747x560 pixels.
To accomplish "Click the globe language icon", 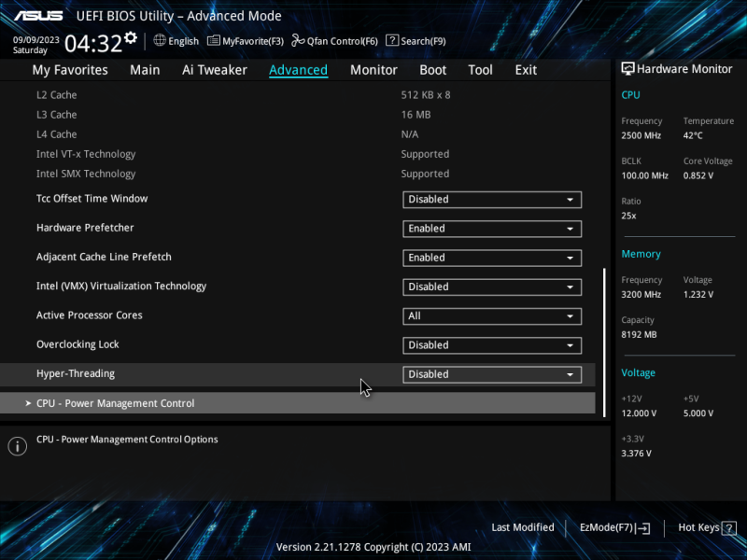I will pyautogui.click(x=160, y=40).
